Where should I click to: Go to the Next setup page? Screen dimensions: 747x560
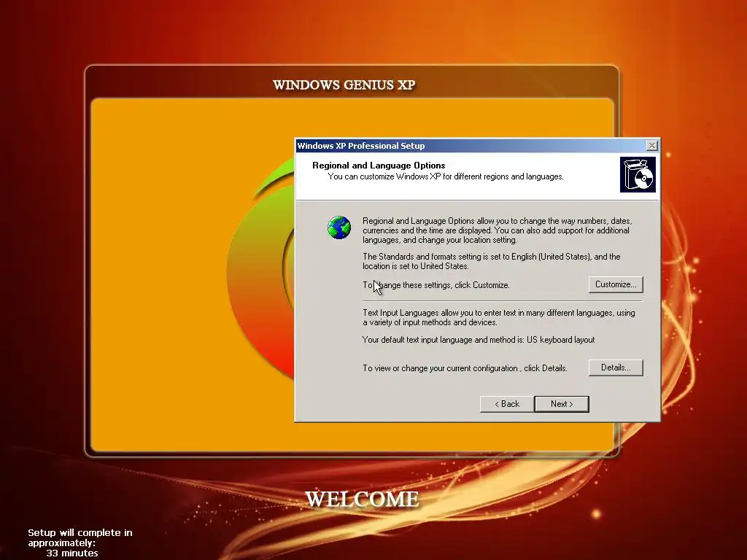tap(562, 404)
